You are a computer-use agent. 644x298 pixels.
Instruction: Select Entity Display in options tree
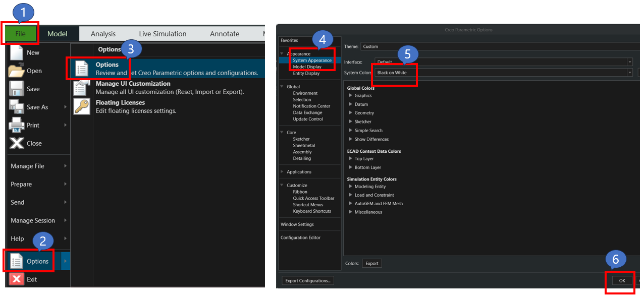click(306, 73)
